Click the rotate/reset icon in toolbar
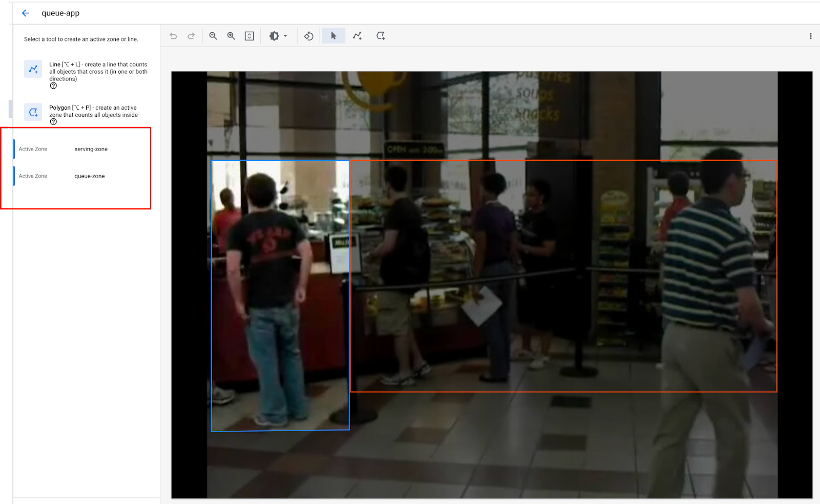 tap(309, 36)
